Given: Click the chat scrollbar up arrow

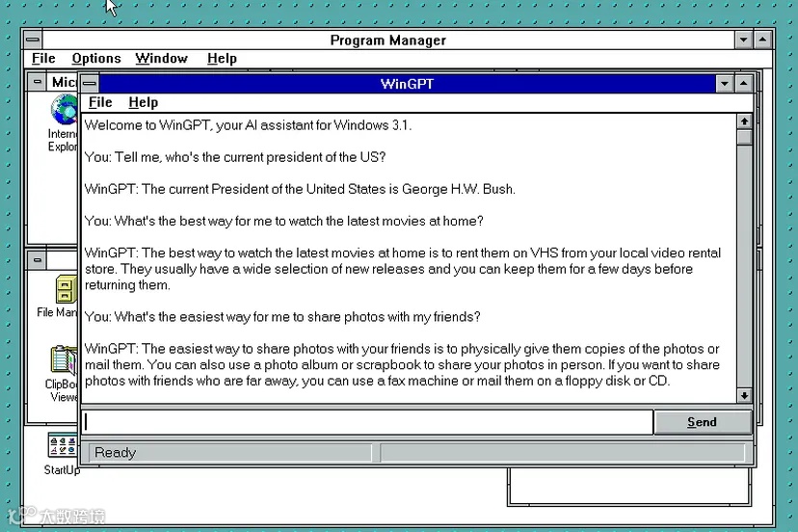Looking at the screenshot, I should pos(744,121).
